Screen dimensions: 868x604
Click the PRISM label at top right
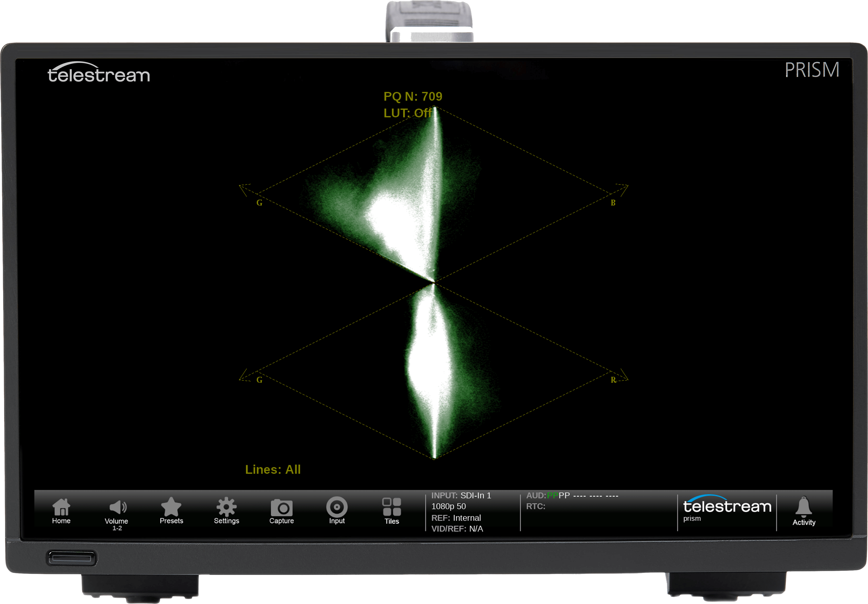[812, 70]
